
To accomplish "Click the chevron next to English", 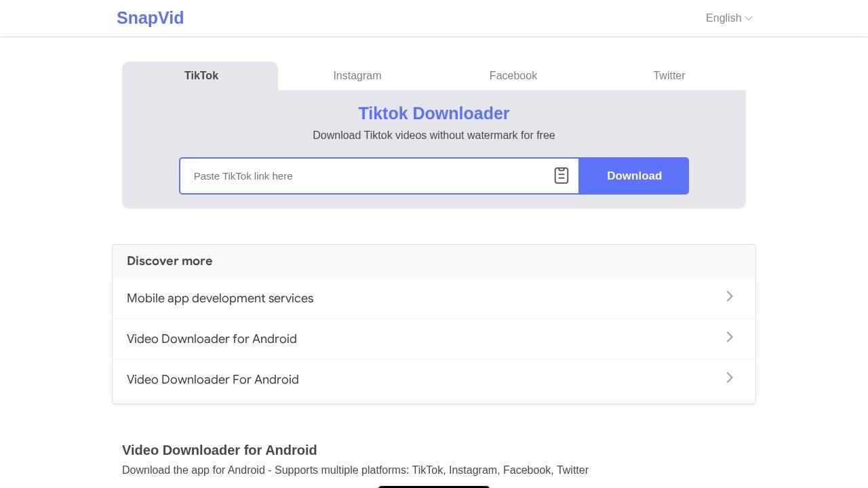I will click(749, 18).
